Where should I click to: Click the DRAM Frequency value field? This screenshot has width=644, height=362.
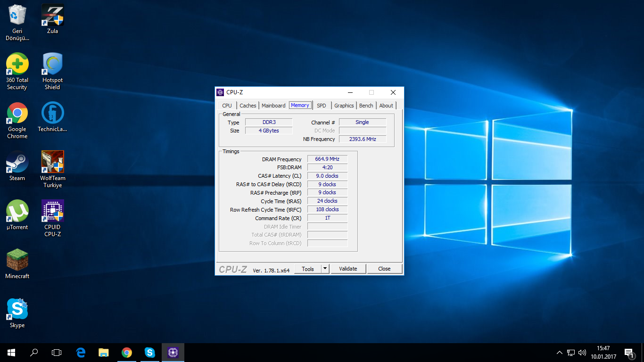click(327, 159)
